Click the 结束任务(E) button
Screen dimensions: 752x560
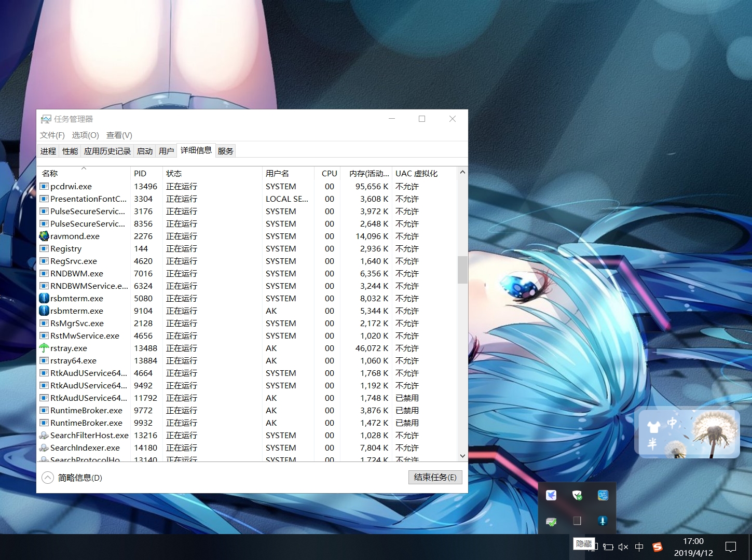coord(435,478)
